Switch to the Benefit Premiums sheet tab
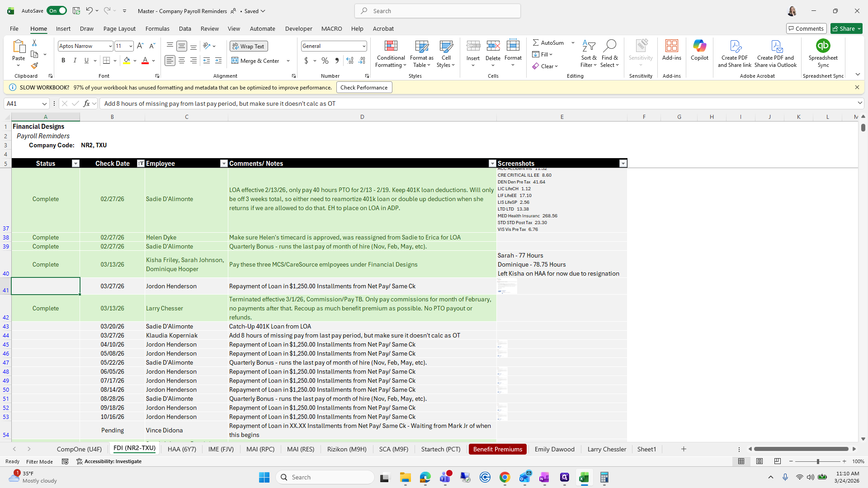The image size is (868, 488). tap(497, 449)
